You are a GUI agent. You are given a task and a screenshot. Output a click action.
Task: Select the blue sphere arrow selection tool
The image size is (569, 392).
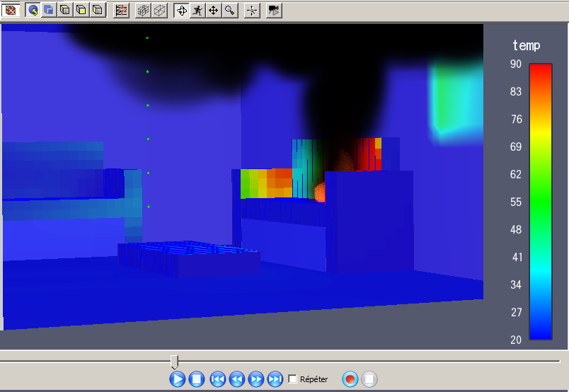33,10
